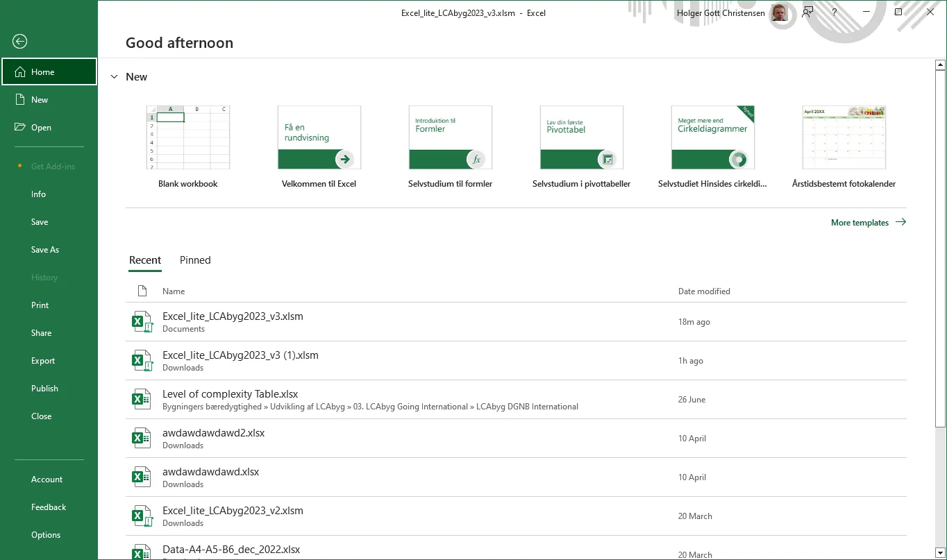
Task: Create a Blank workbook
Action: pyautogui.click(x=188, y=147)
